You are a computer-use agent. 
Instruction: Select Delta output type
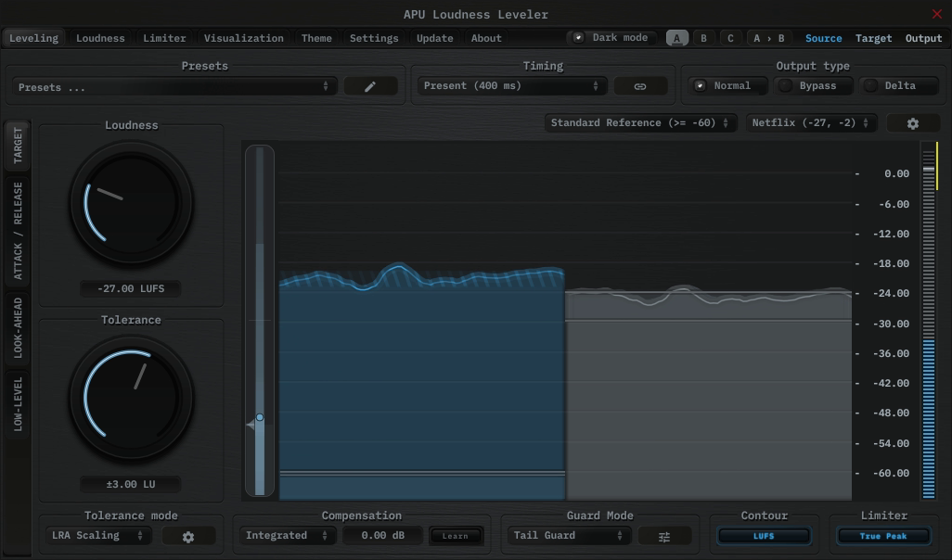click(x=899, y=85)
